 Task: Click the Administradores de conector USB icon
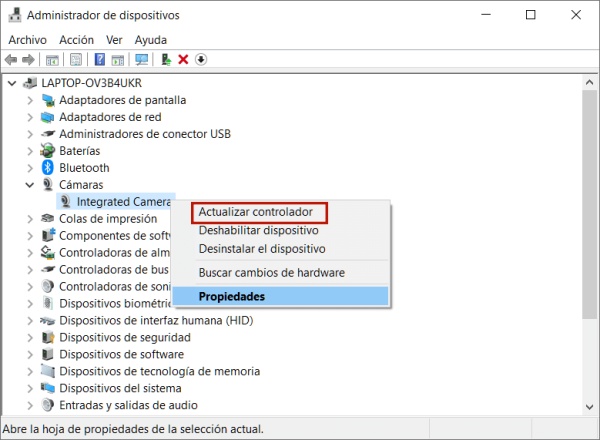click(48, 134)
